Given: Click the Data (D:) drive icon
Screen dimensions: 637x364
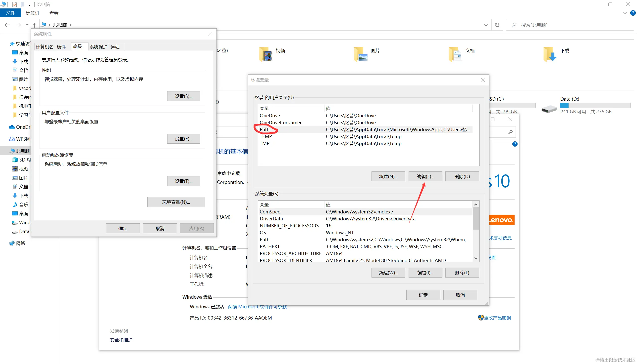Looking at the screenshot, I should point(549,109).
